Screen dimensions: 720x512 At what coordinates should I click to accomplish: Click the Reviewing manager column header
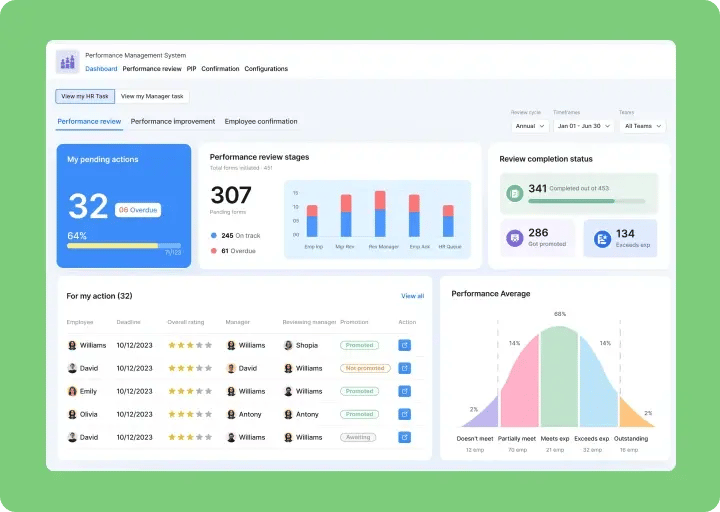[309, 322]
